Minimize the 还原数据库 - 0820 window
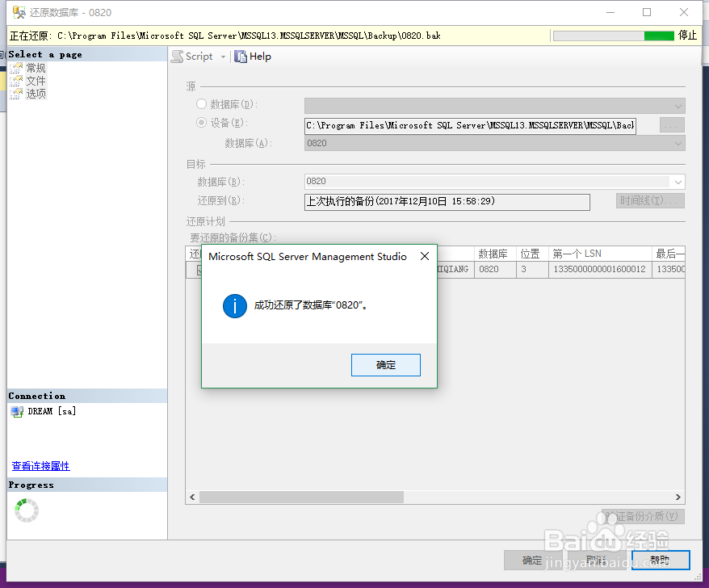709x588 pixels. pyautogui.click(x=610, y=12)
